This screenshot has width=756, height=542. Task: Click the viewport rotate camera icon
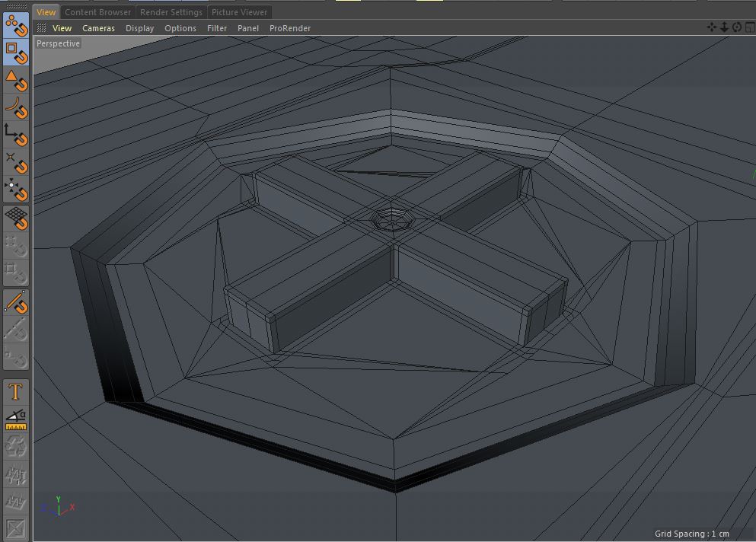click(736, 27)
